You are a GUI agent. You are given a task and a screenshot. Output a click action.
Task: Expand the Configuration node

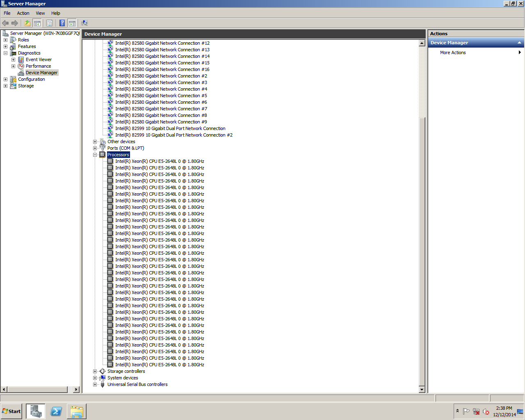[5, 79]
